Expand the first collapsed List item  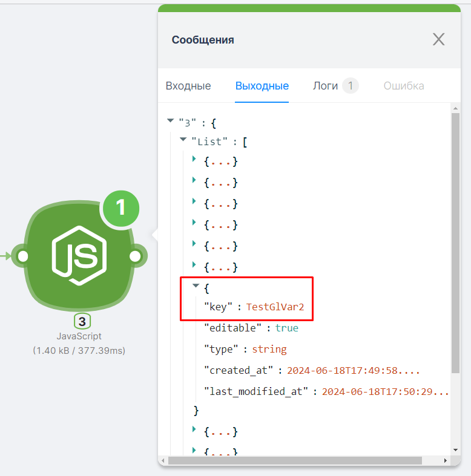click(194, 159)
